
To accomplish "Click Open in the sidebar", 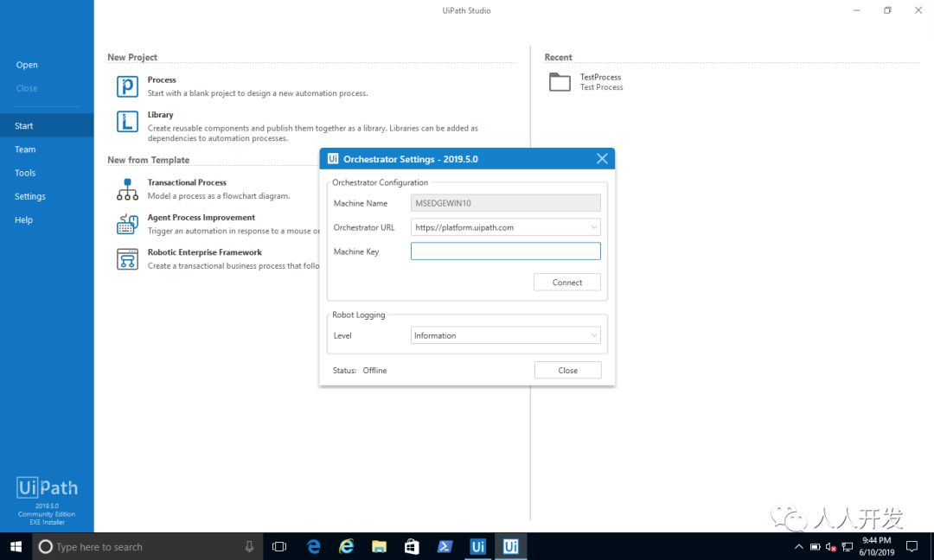I will [27, 65].
